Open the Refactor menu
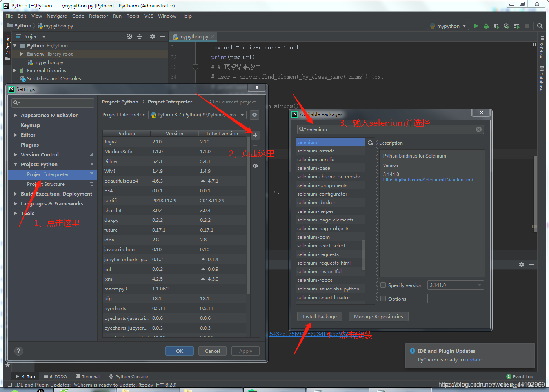This screenshot has width=549, height=392. pos(98,16)
